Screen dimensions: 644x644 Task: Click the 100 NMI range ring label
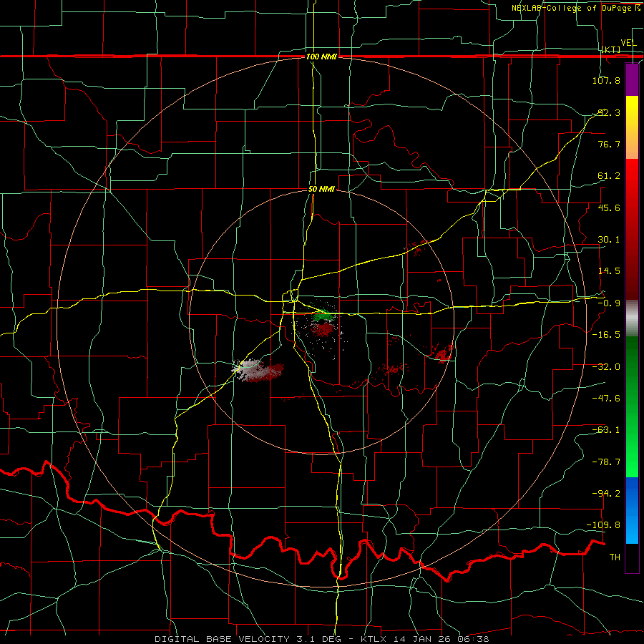click(321, 57)
